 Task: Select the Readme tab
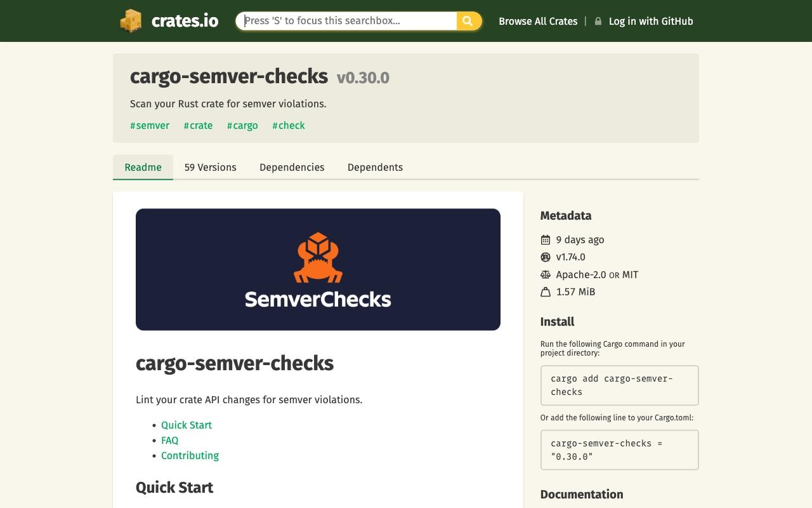tap(143, 167)
